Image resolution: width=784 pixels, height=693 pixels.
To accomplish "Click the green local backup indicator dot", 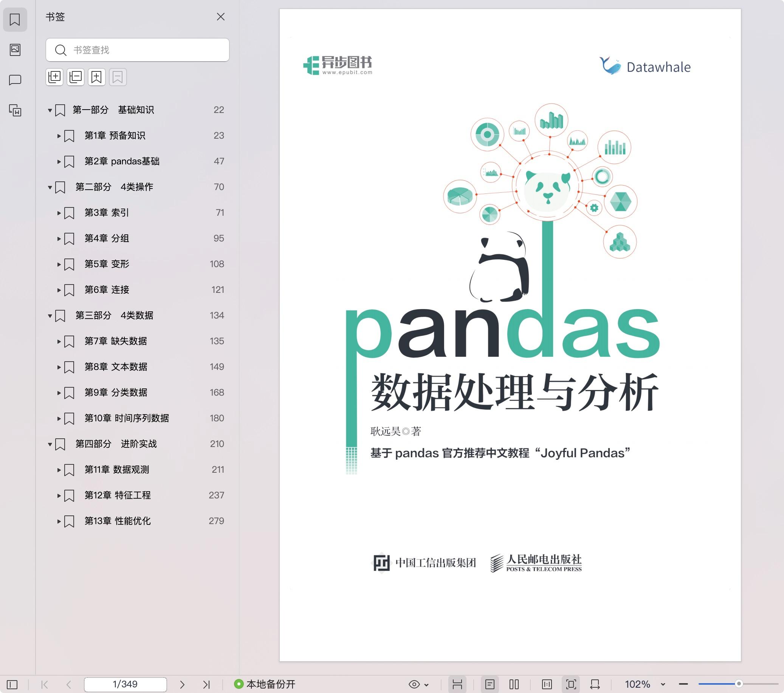I will pos(239,684).
